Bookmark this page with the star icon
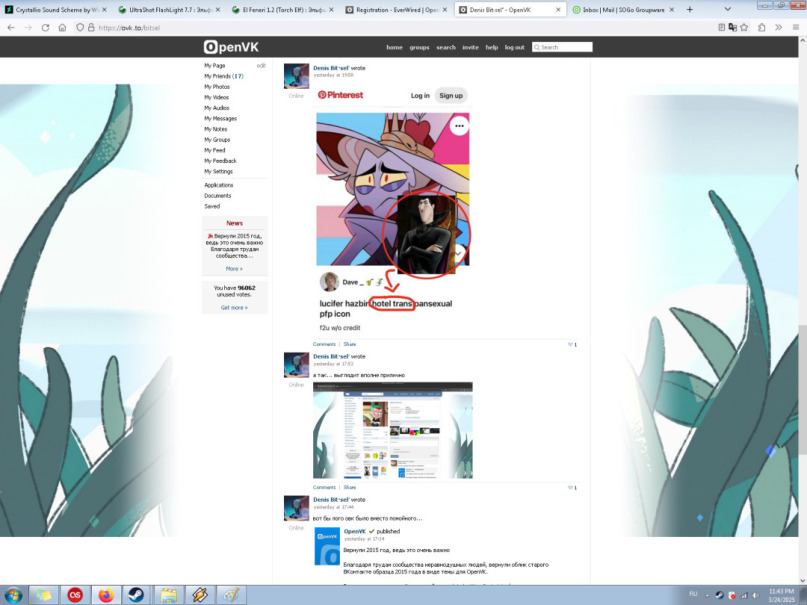Screen dimensions: 807x605 tap(744, 27)
